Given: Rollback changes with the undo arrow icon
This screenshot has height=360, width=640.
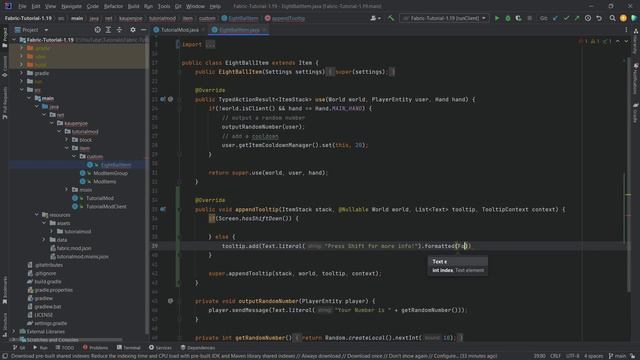Looking at the screenshot, I should tap(599, 18).
